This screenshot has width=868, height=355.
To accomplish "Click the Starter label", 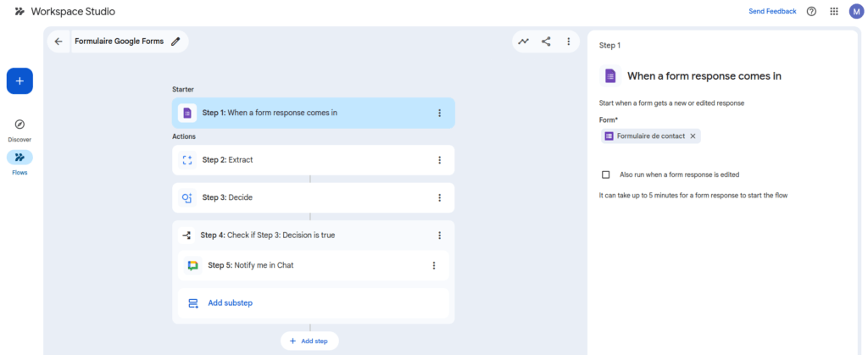I will (183, 89).
